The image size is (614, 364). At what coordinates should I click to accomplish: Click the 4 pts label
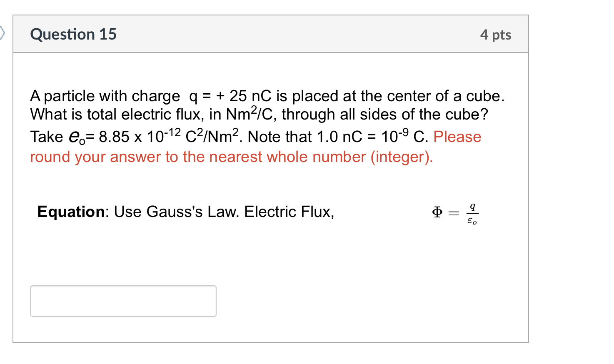point(496,35)
